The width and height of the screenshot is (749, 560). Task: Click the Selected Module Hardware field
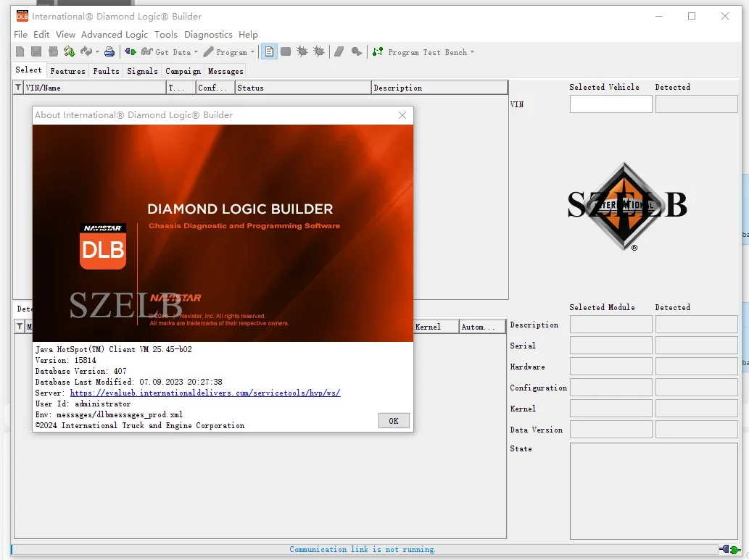point(611,366)
